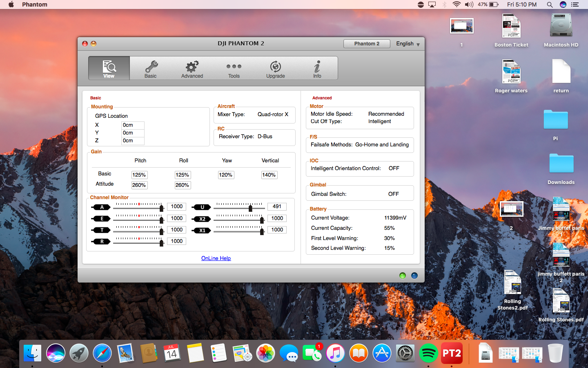588x368 pixels.
Task: Click the Attitude Roll 260% field
Action: click(x=183, y=185)
